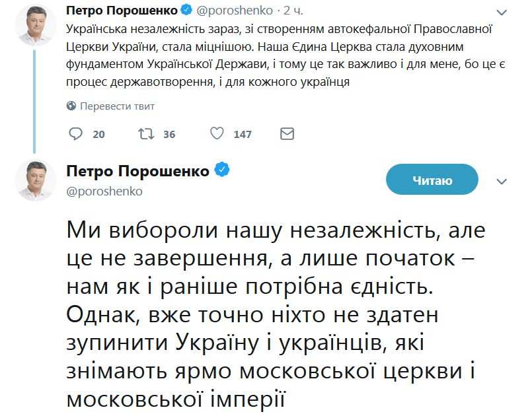Retweet the first Poroshenko tweet
Screen dimensions: 532x416
click(145, 134)
